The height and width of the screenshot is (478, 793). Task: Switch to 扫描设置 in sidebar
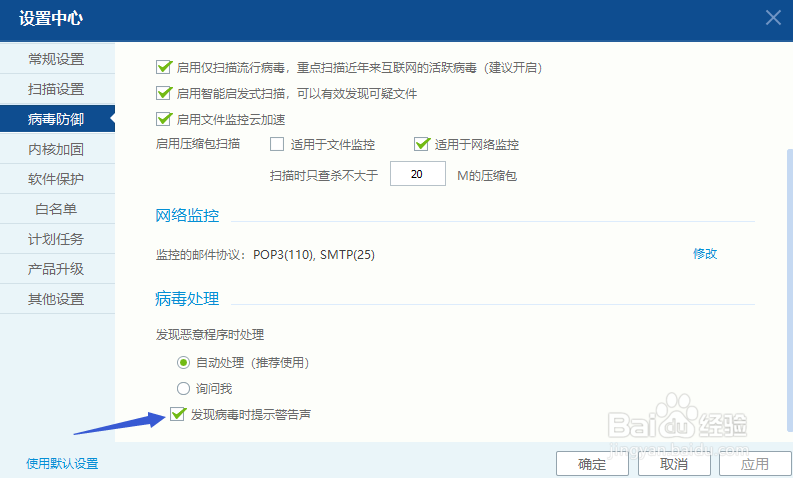click(x=57, y=89)
